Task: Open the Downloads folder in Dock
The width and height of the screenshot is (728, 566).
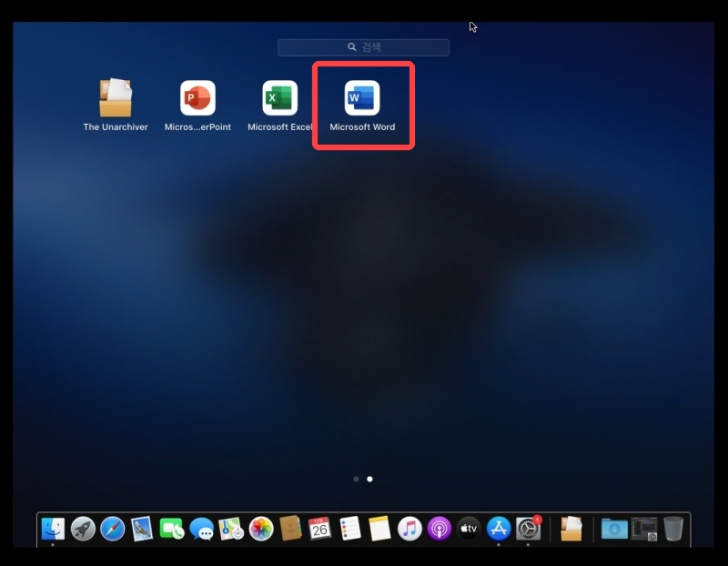Action: [614, 529]
